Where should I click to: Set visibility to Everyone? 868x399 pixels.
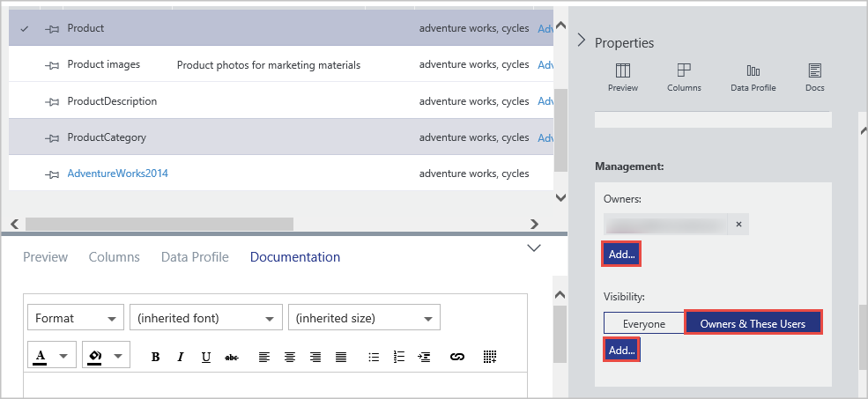644,323
